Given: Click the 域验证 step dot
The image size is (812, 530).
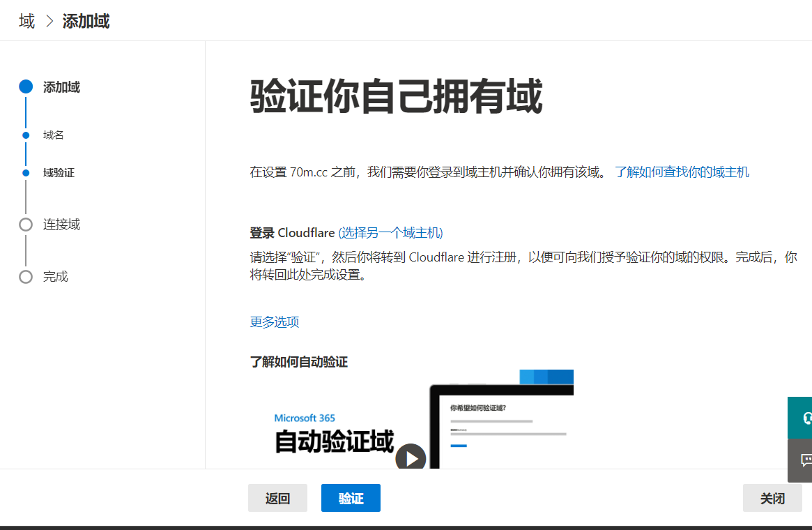Looking at the screenshot, I should [x=26, y=173].
